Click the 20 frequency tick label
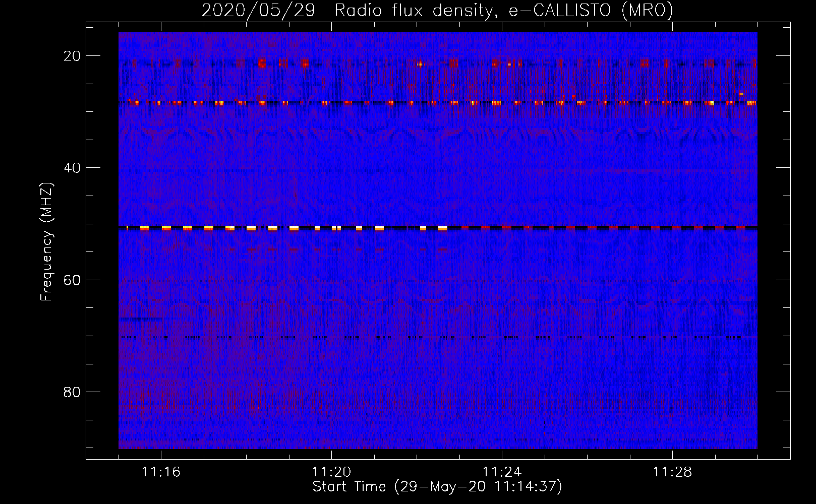The image size is (816, 504). point(73,56)
